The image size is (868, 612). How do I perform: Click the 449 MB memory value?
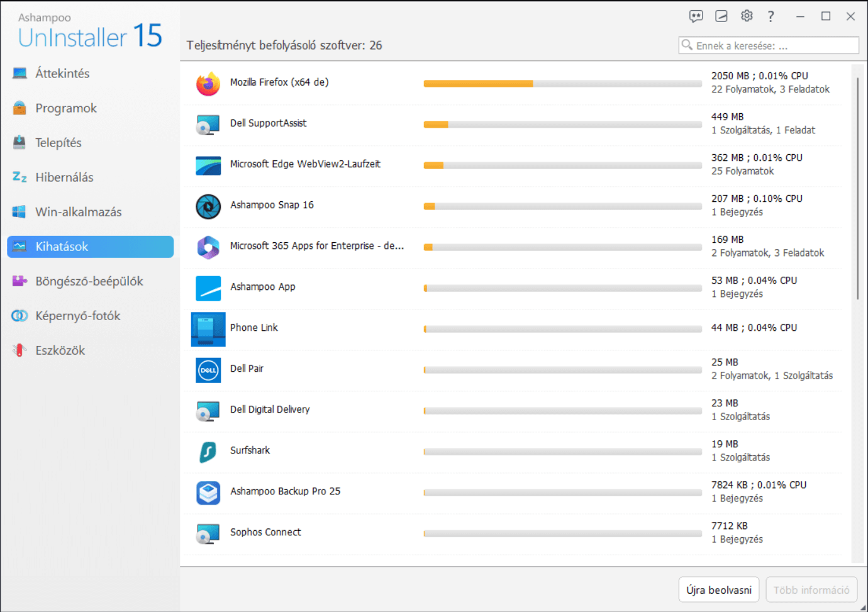pyautogui.click(x=727, y=117)
